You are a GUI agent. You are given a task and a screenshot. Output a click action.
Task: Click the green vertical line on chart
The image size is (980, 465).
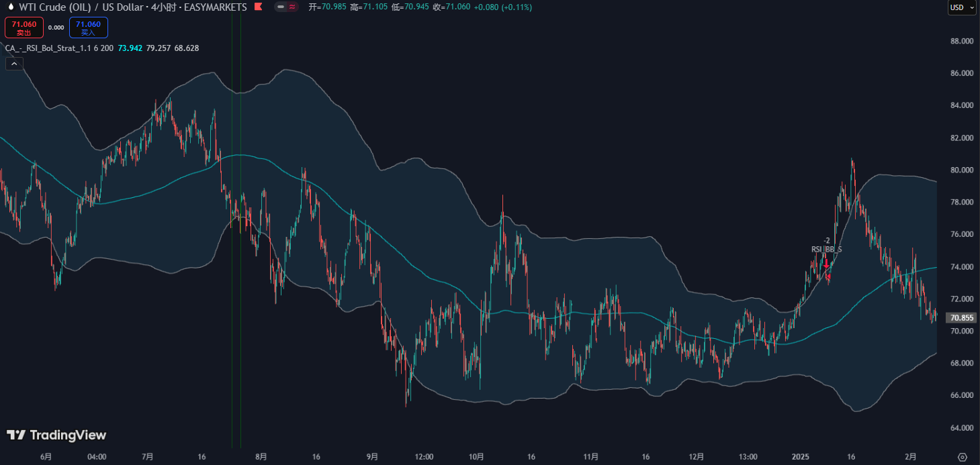tap(240, 268)
